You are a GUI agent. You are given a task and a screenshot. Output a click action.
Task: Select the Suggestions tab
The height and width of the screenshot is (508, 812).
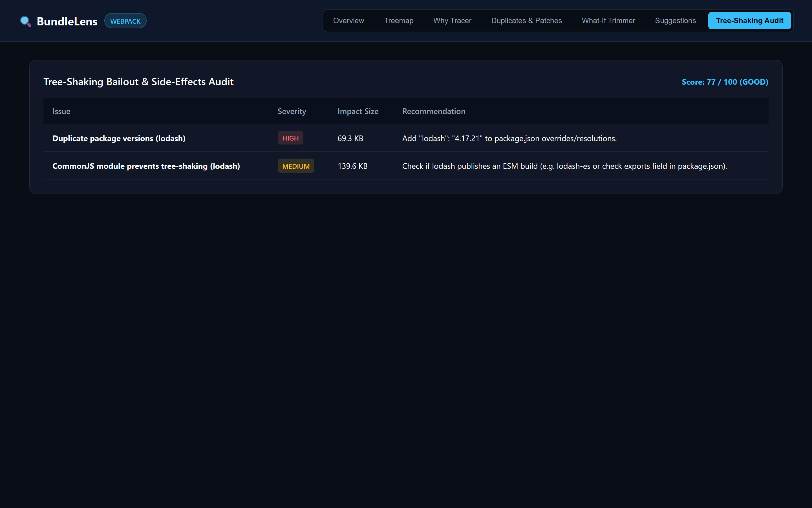pos(675,21)
